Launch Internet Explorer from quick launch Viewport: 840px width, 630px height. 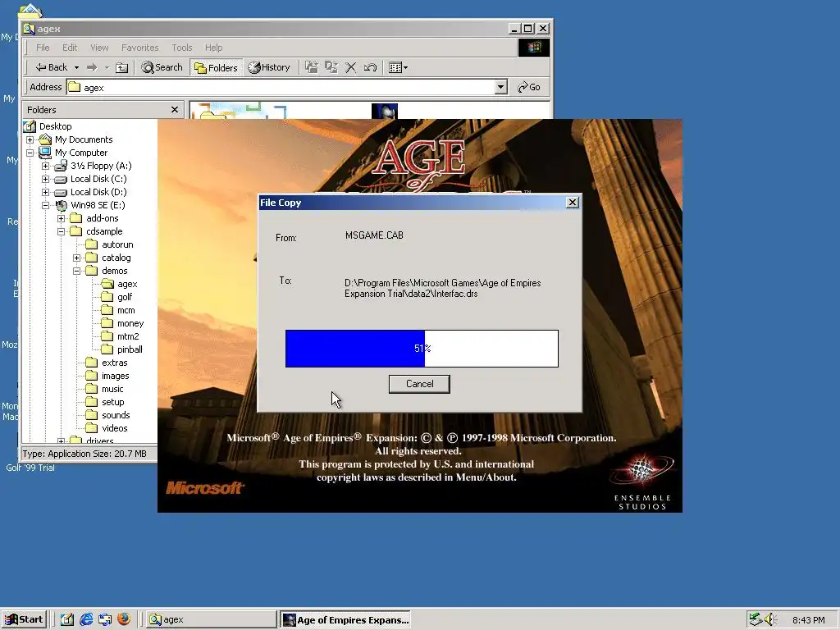(x=85, y=619)
